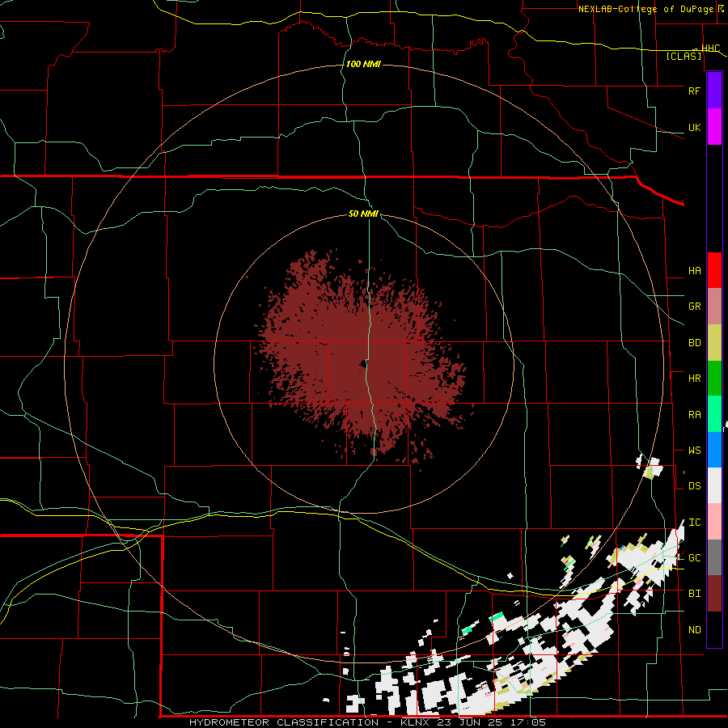Click the "UK" legend label
The image size is (728, 728).
pyautogui.click(x=694, y=127)
